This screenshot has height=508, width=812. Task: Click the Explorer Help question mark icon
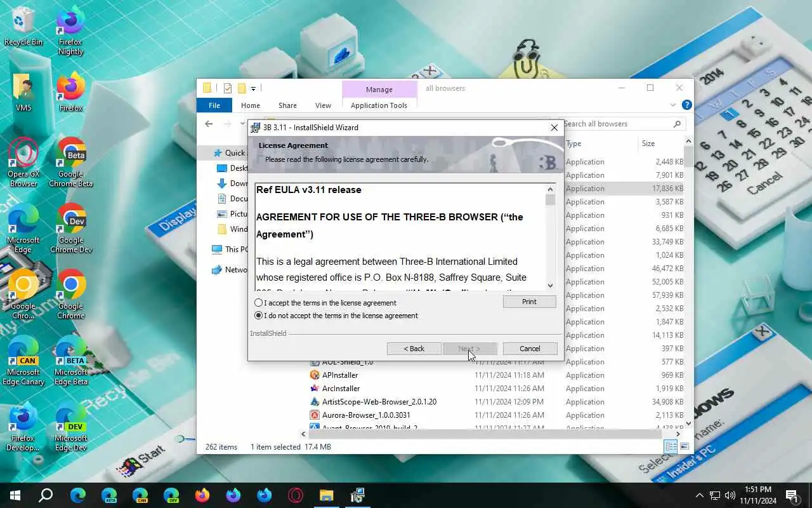tap(686, 105)
